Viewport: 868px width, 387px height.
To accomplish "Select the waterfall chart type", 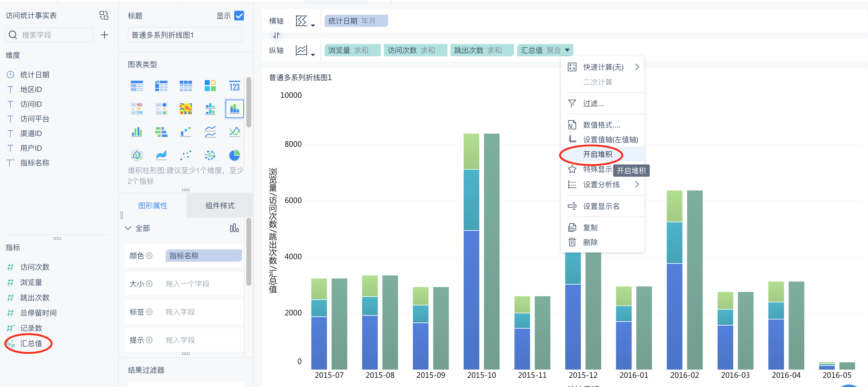I will (186, 132).
